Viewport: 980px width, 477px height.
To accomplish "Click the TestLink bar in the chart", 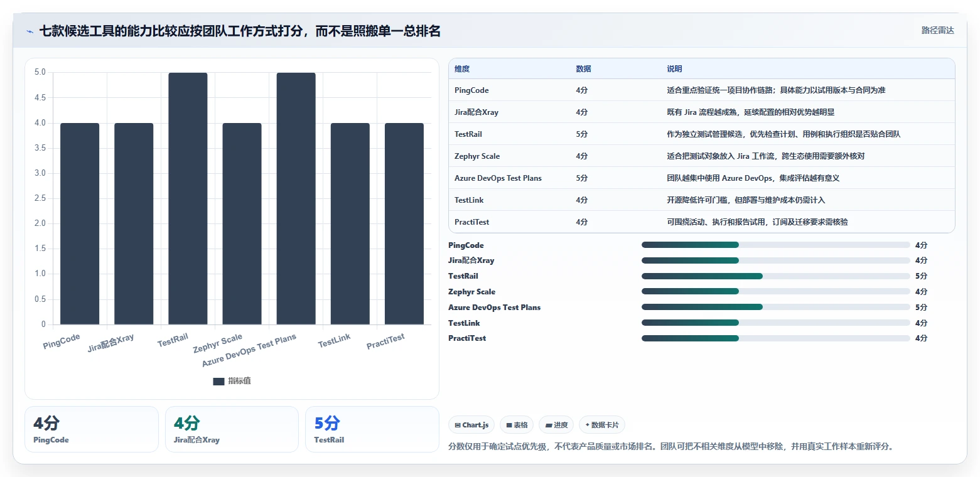I will (350, 223).
